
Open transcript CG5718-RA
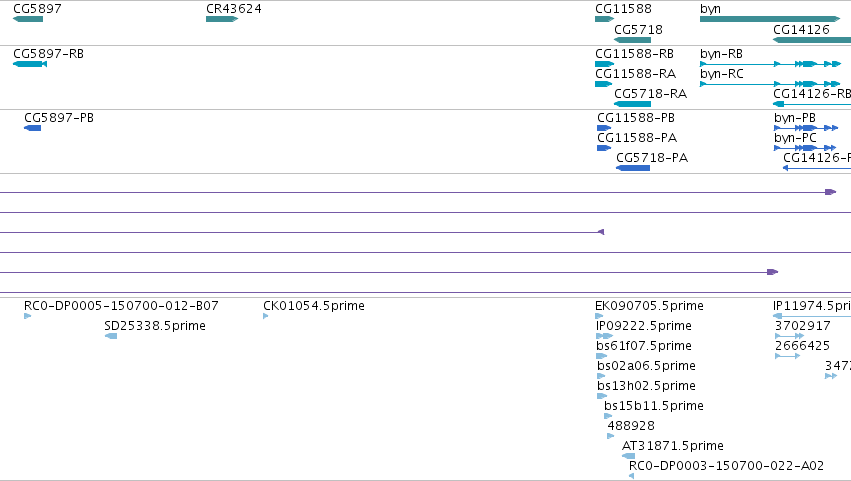pos(633,104)
